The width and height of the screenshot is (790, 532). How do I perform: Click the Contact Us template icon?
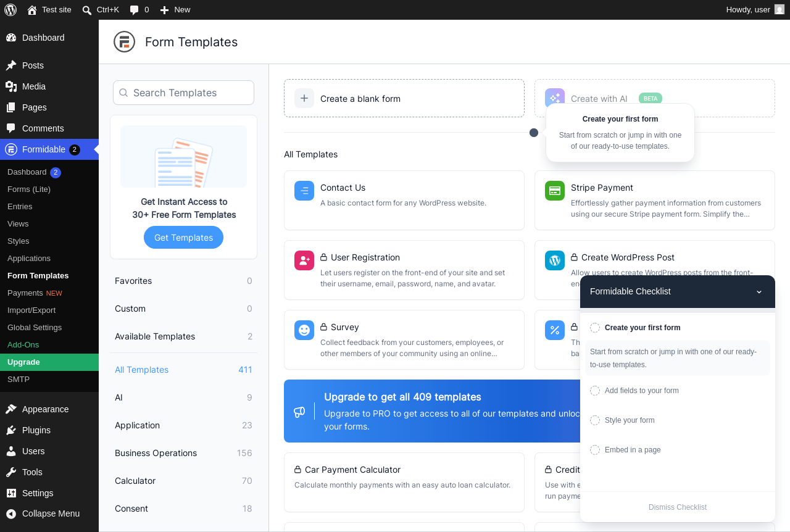click(x=304, y=191)
